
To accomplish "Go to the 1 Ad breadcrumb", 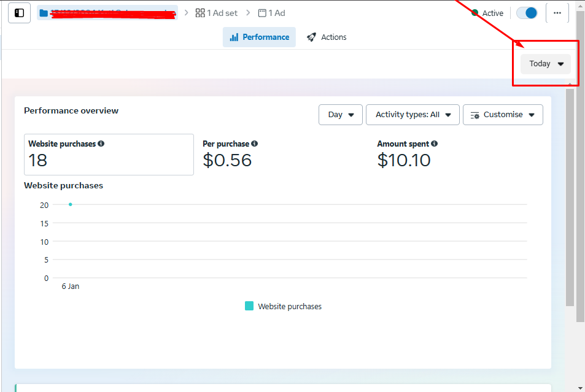I will pos(271,13).
